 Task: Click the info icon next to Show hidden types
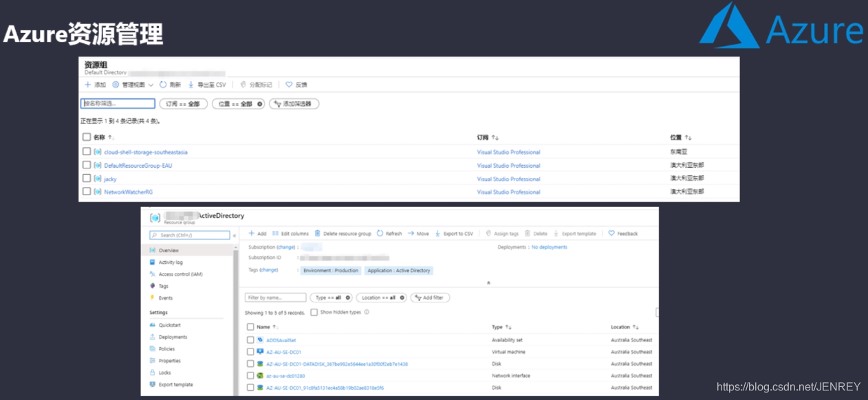coord(367,312)
